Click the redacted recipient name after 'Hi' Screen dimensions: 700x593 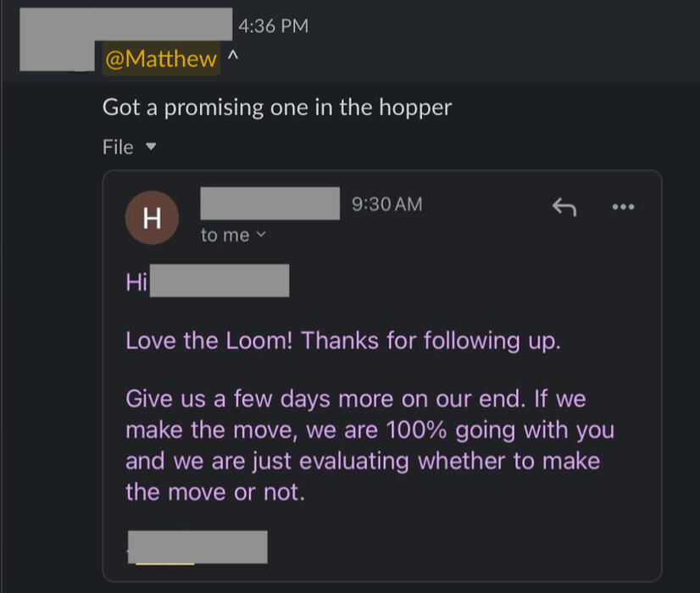(x=219, y=281)
